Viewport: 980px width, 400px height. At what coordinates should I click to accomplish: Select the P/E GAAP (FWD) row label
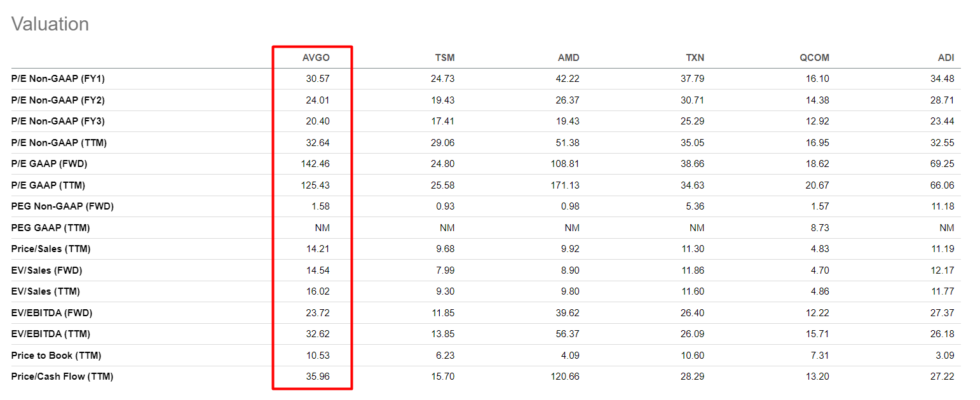click(x=49, y=164)
